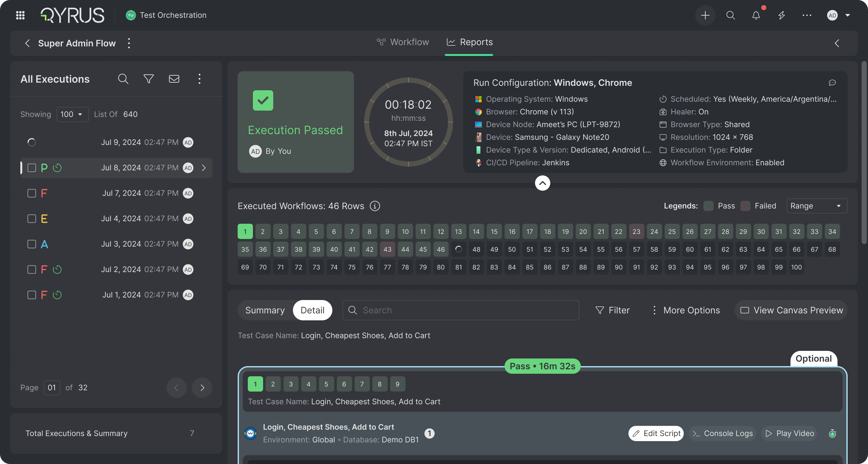Viewport: 868px width, 464px height.
Task: Open the Workflow tab
Action: (403, 42)
